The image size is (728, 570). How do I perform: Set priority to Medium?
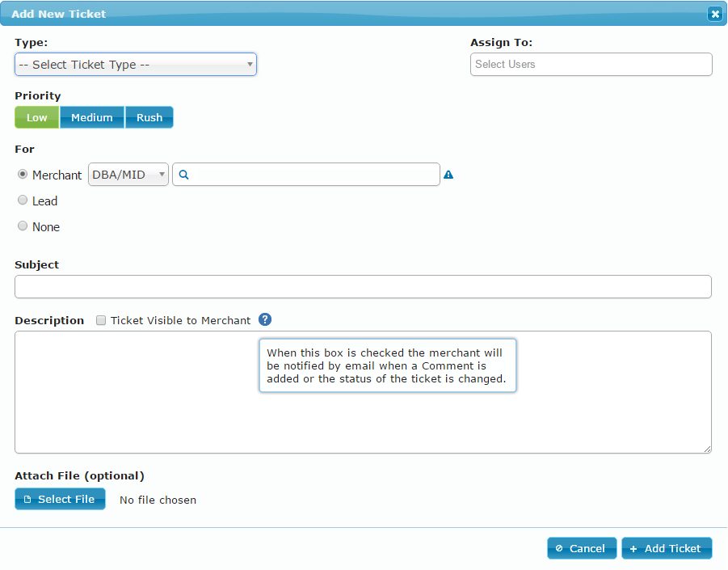pos(92,118)
